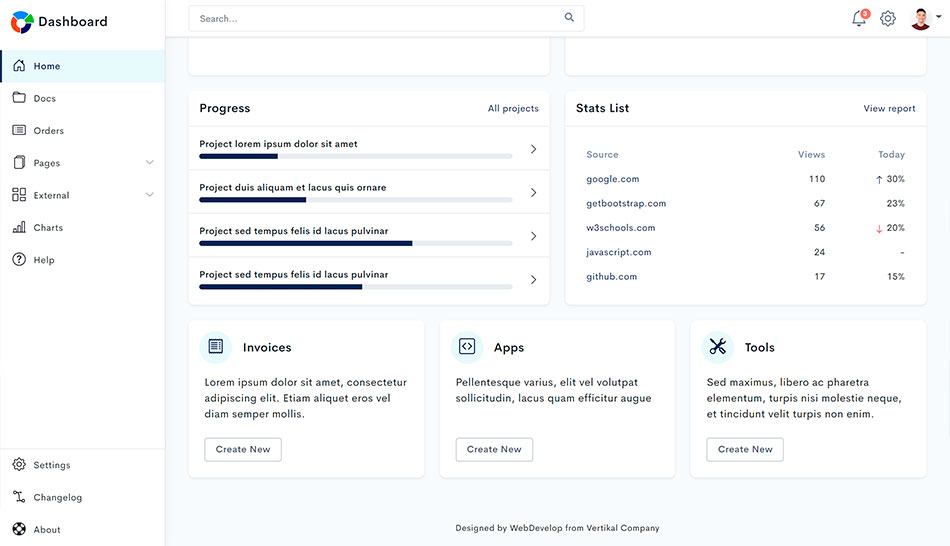Click the Today column header
The image size is (950, 546).
pyautogui.click(x=891, y=155)
